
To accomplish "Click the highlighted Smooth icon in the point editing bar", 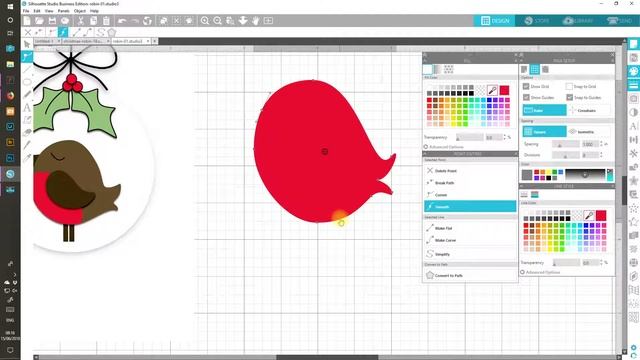I will coord(63,32).
